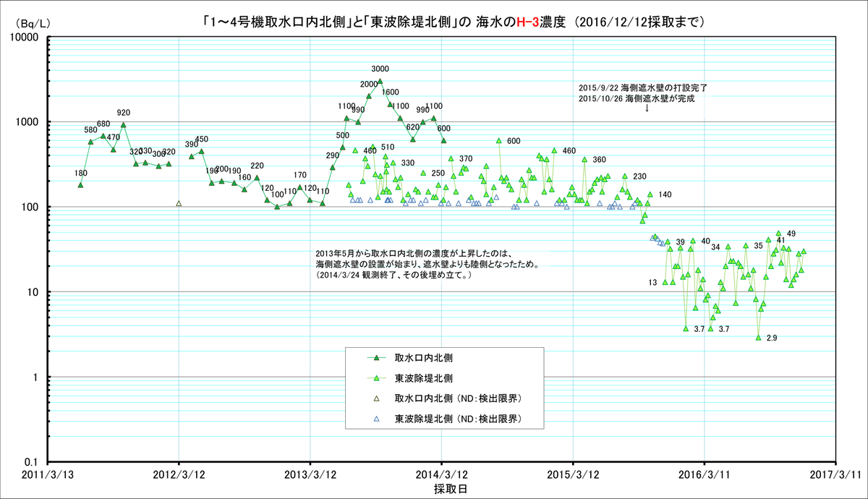Viewport: 868px width, 499px height.
Task: Click the 250 data label
Action: click(x=438, y=174)
